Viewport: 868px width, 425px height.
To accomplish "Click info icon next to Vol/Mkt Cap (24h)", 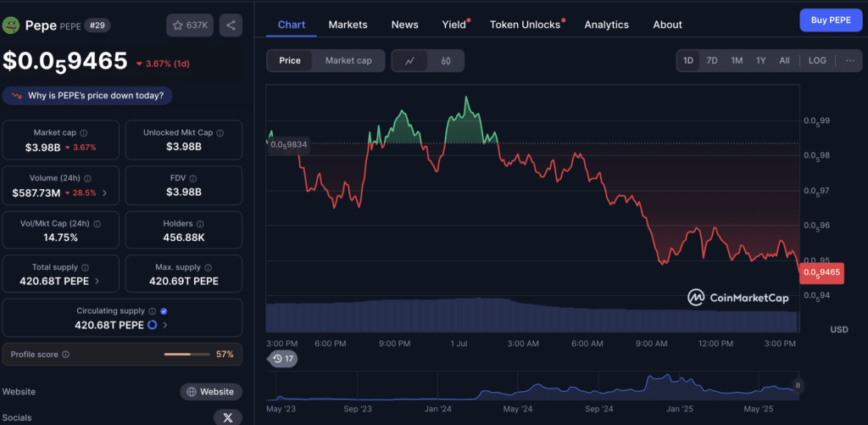I will pos(97,224).
